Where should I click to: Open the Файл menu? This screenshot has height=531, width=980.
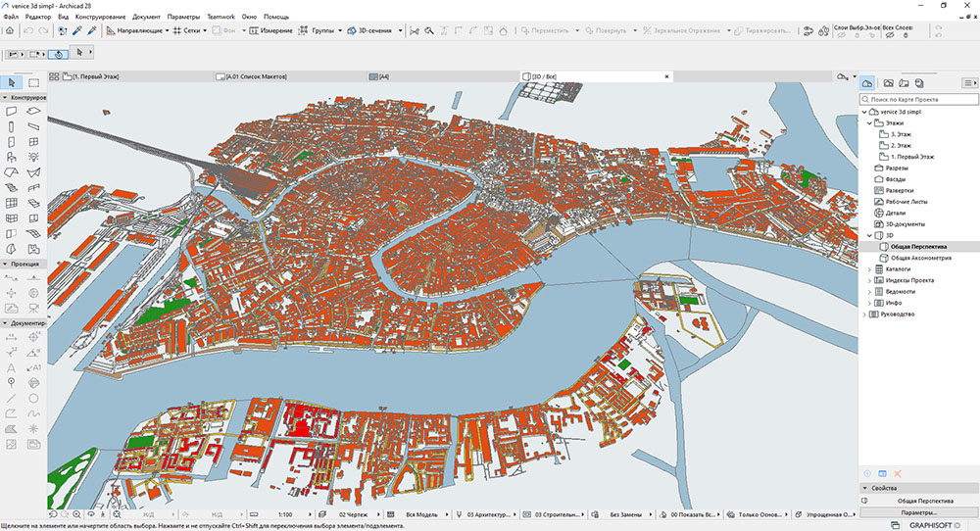(11, 17)
